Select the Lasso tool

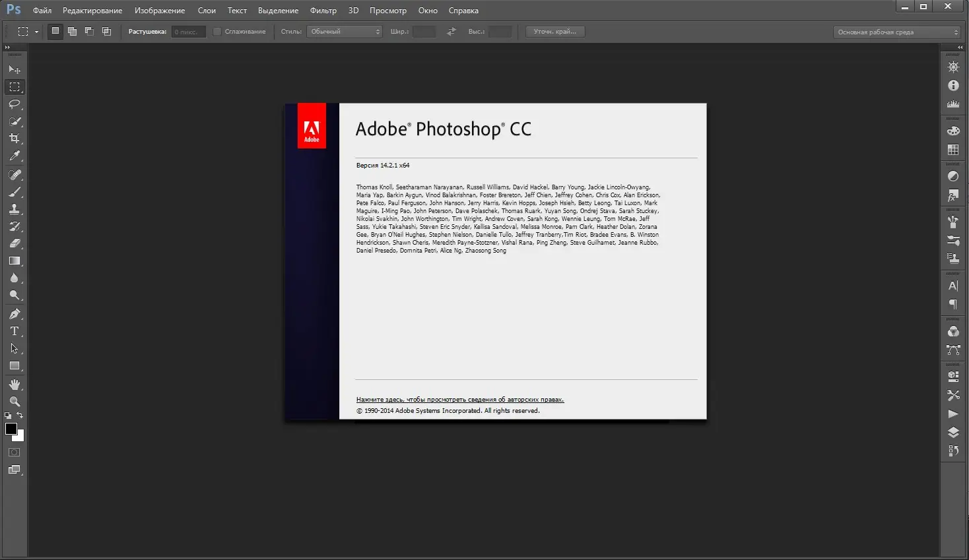pyautogui.click(x=15, y=104)
